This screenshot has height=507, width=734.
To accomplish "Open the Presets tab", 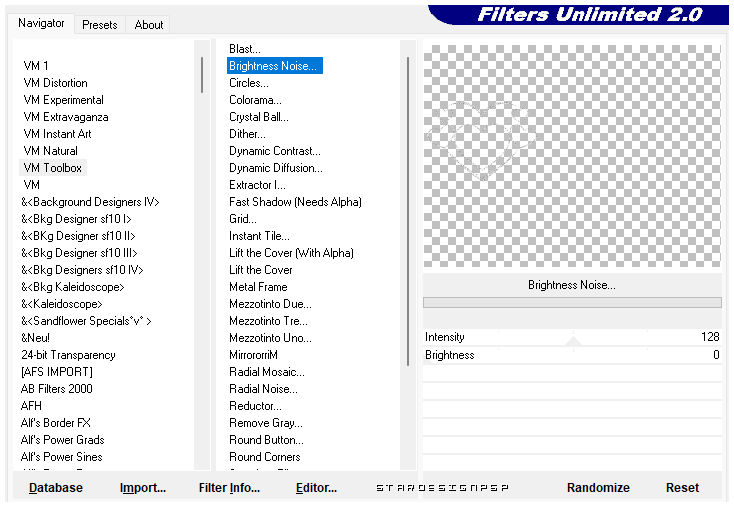I will point(100,24).
